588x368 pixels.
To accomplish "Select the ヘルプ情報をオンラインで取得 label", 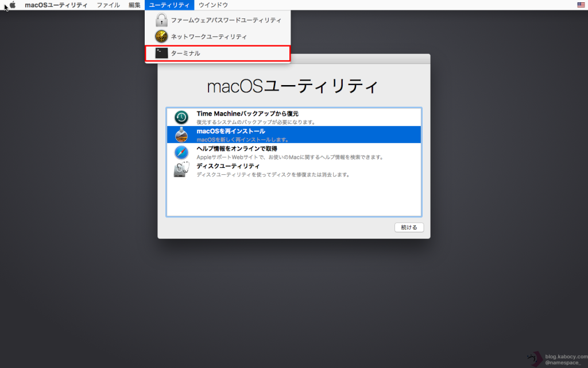I will 237,149.
